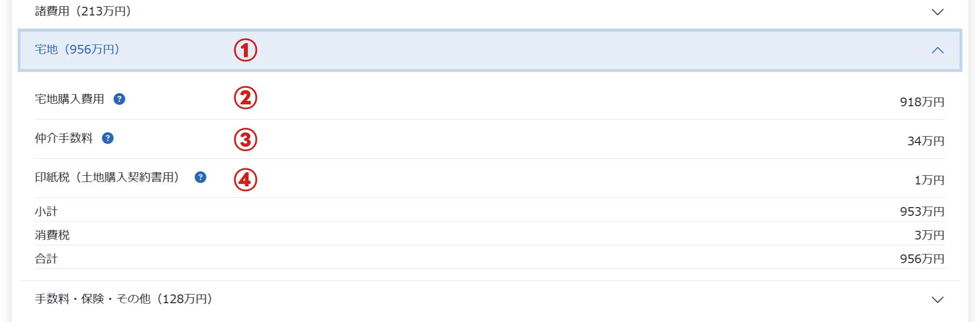Image resolution: width=980 pixels, height=322 pixels.
Task: Click the 手数料・保険・その他（128万円）label
Action: [x=124, y=299]
